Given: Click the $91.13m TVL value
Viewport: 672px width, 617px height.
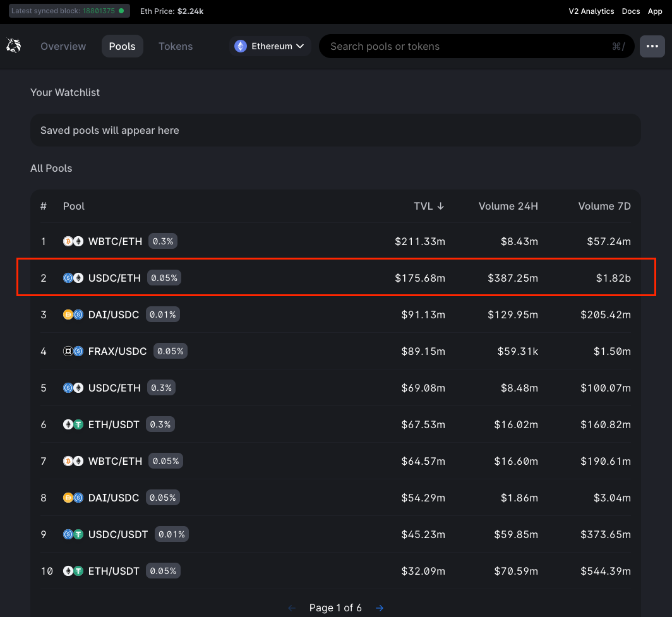Looking at the screenshot, I should click(x=423, y=314).
